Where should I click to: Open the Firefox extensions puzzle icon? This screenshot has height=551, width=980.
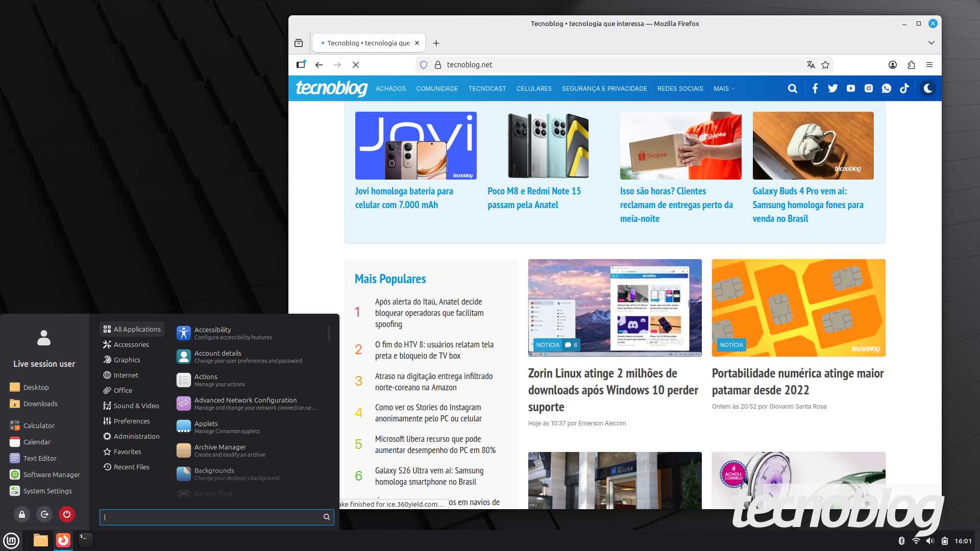pos(911,65)
